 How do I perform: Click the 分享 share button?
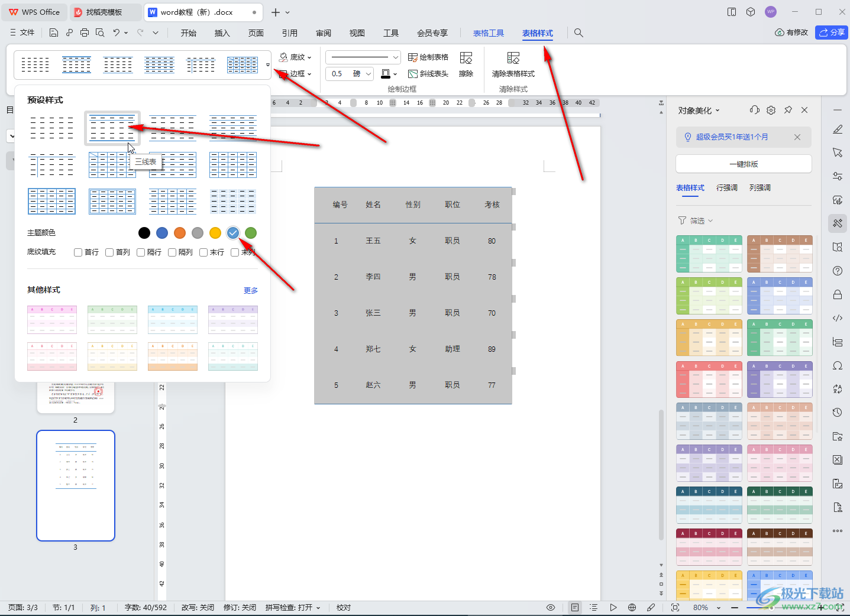coord(832,33)
